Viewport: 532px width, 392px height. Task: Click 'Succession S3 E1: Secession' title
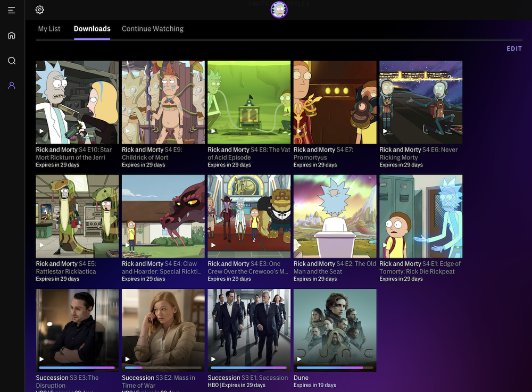(x=248, y=378)
